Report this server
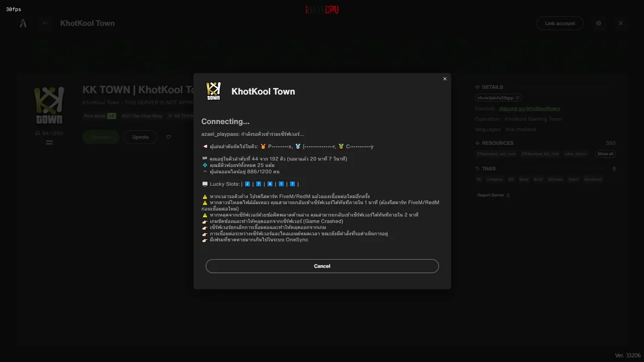Image resolution: width=644 pixels, height=362 pixels. (494, 195)
